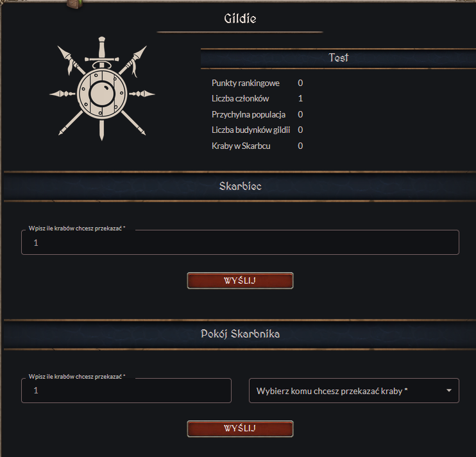Open the 'Wybierz komu chcesz przekazać kraby' dropdown
Viewport: 476px width, 457px height.
click(x=346, y=390)
